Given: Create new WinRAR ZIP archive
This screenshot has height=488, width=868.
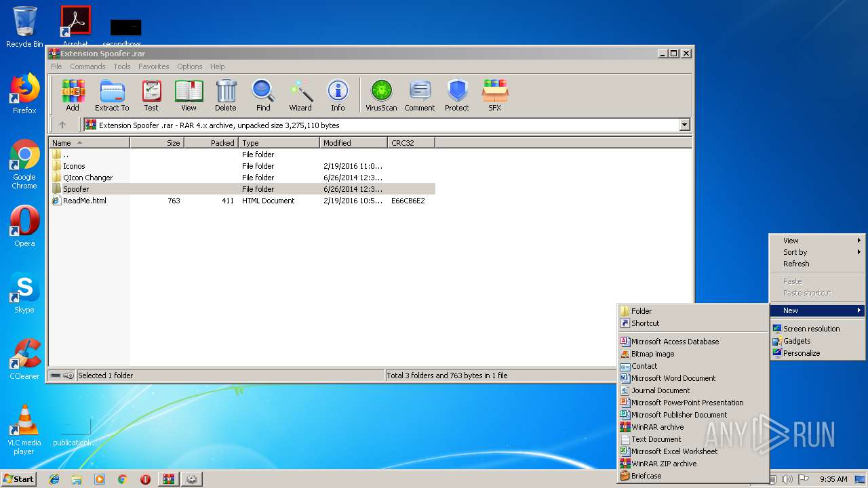Looking at the screenshot, I should tap(692, 464).
